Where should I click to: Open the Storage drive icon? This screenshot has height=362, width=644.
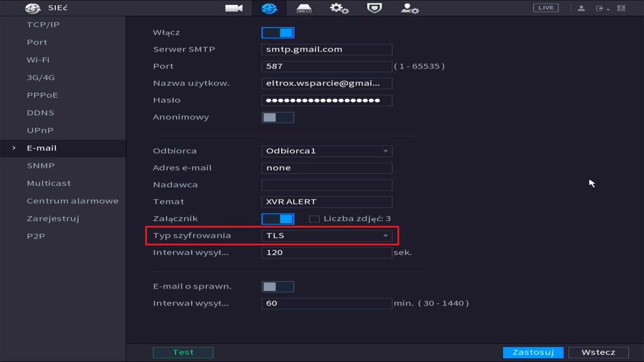(x=304, y=8)
